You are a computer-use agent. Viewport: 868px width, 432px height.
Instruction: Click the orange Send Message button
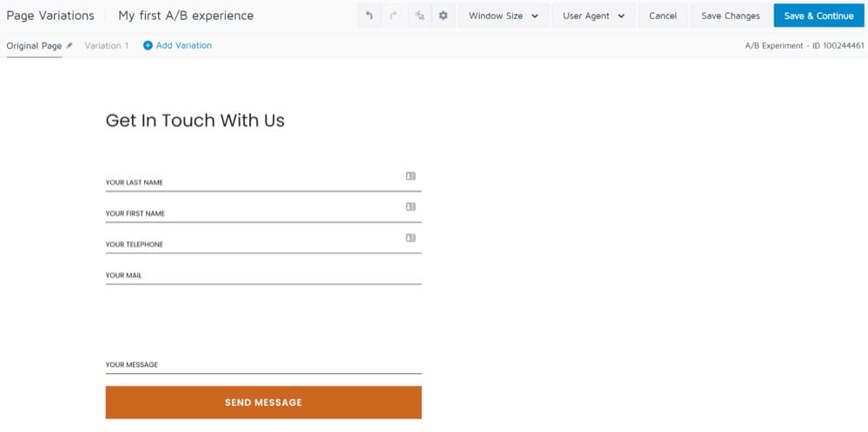tap(264, 403)
